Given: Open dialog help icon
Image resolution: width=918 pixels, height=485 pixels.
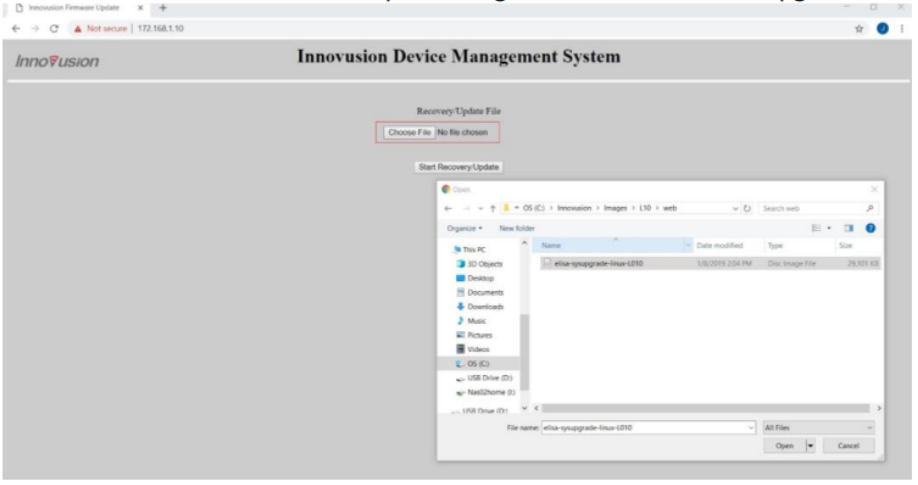Looking at the screenshot, I should pyautogui.click(x=871, y=228).
